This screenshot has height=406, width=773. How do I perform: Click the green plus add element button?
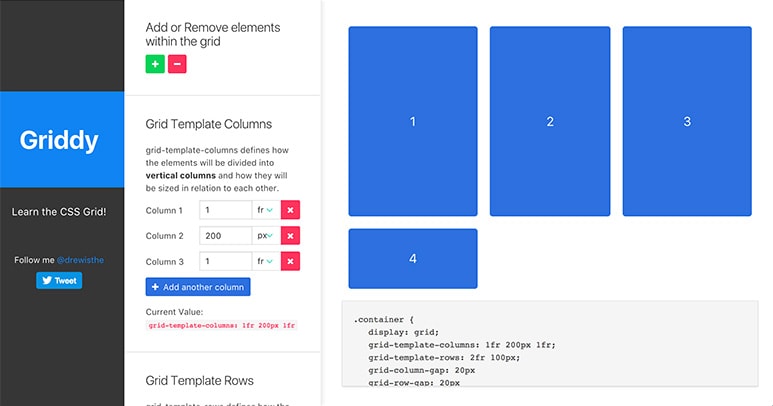coord(155,64)
